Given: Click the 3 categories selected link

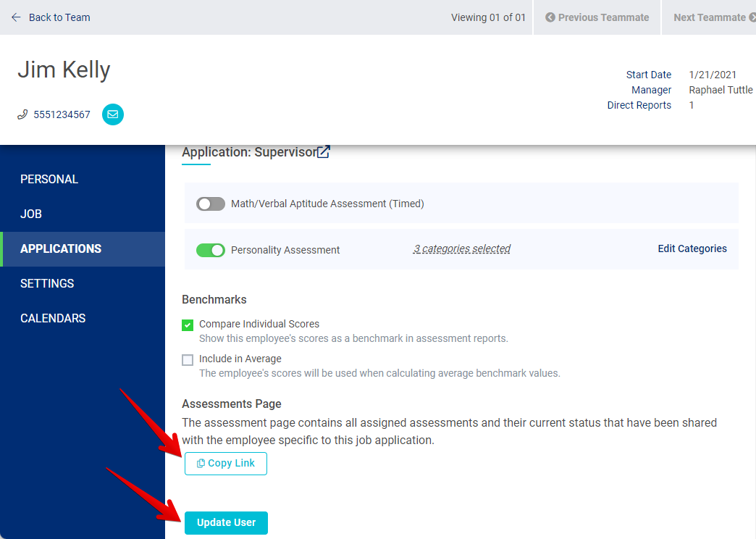Looking at the screenshot, I should point(461,248).
